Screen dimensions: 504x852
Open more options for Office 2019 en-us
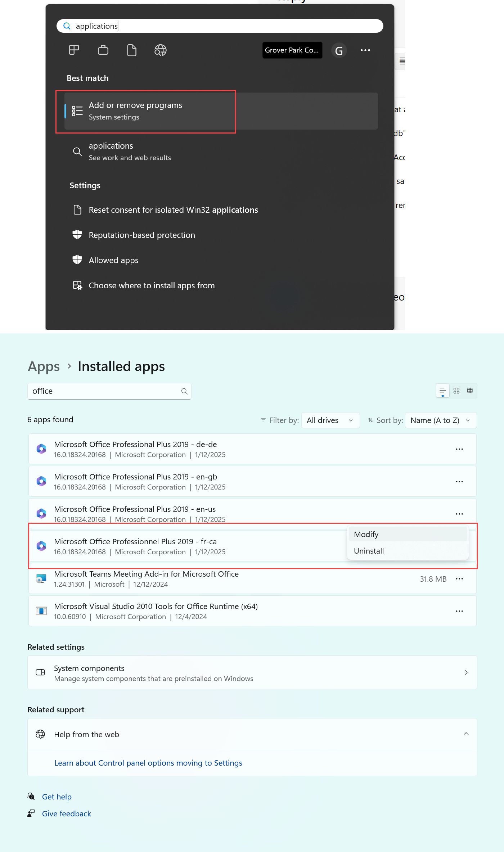459,514
